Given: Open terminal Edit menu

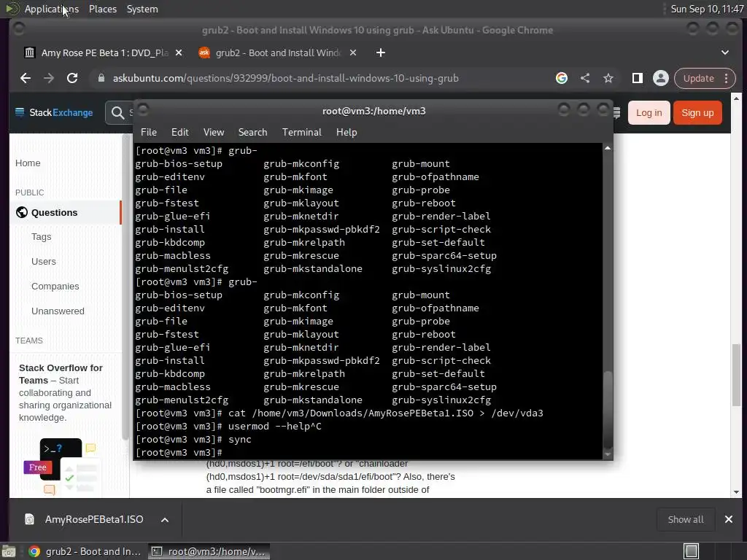Looking at the screenshot, I should coord(179,133).
